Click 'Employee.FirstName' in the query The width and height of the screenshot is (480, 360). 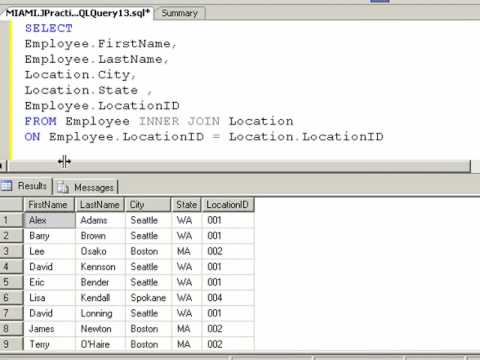point(98,44)
